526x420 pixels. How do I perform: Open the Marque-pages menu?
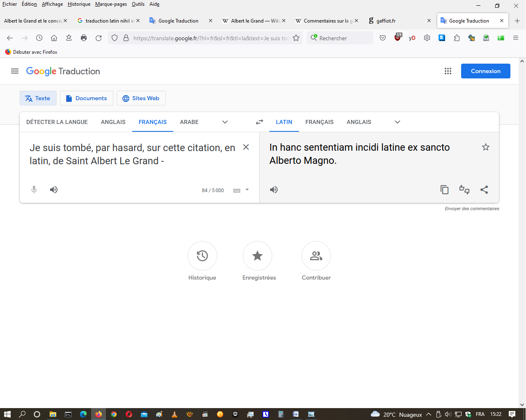click(111, 4)
